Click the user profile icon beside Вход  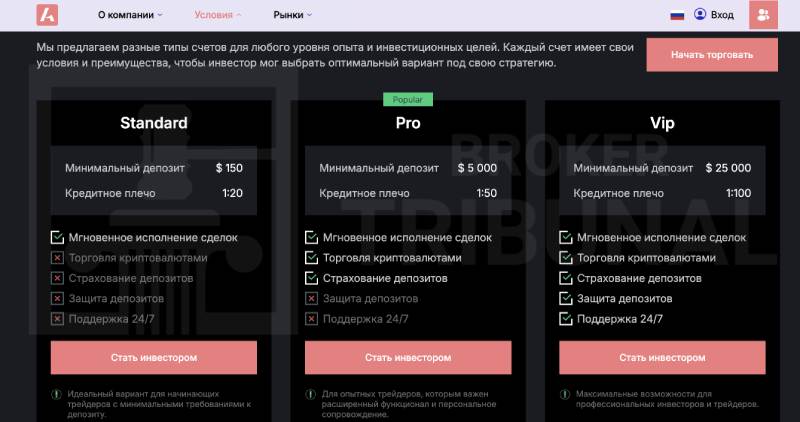pyautogui.click(x=700, y=15)
